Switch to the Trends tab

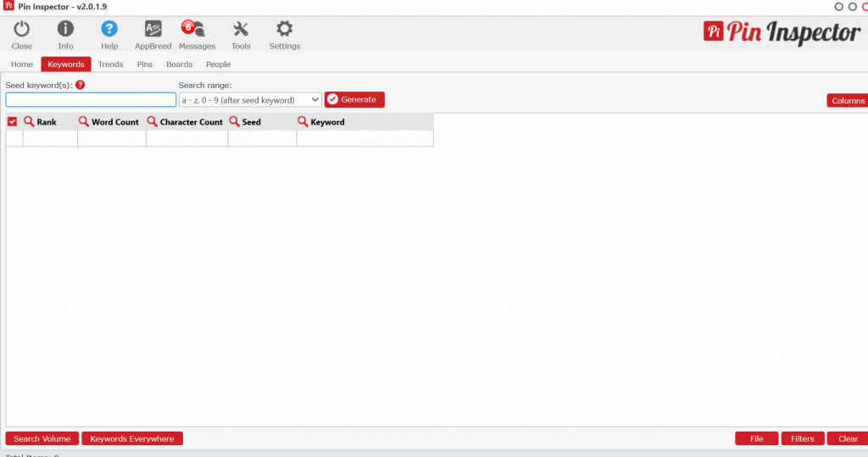110,64
